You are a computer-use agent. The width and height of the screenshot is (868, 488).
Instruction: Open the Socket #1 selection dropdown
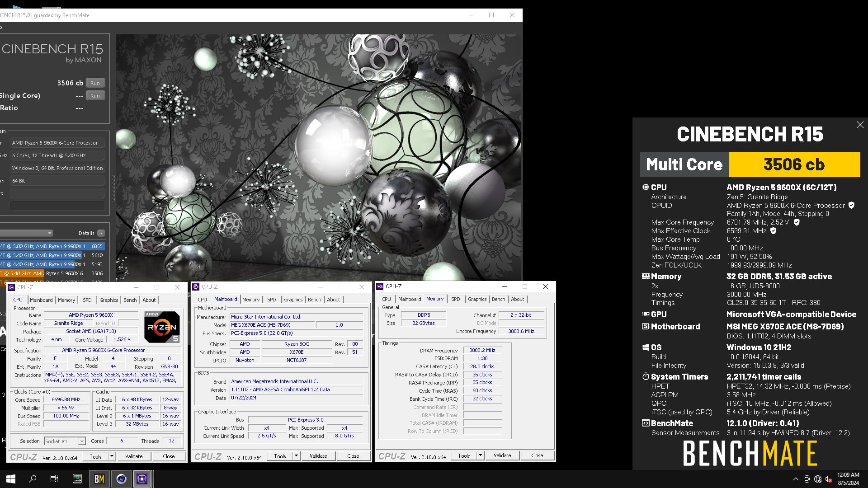point(65,441)
